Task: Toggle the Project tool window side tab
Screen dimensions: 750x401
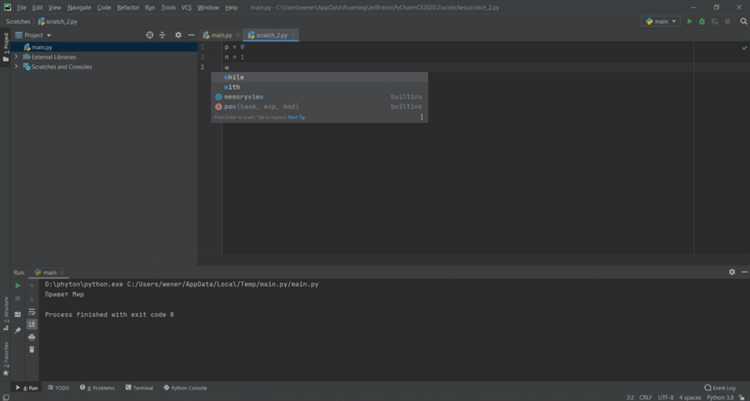Action: pyautogui.click(x=6, y=47)
